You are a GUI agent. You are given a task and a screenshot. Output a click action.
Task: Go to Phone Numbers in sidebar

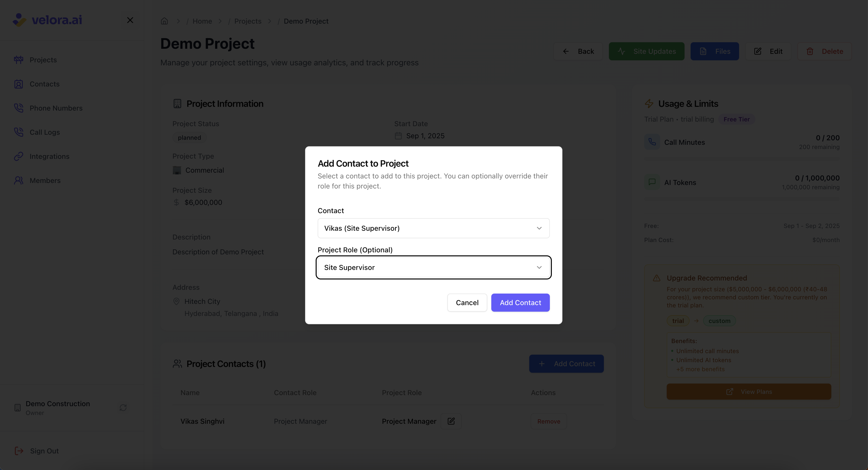[x=56, y=108]
